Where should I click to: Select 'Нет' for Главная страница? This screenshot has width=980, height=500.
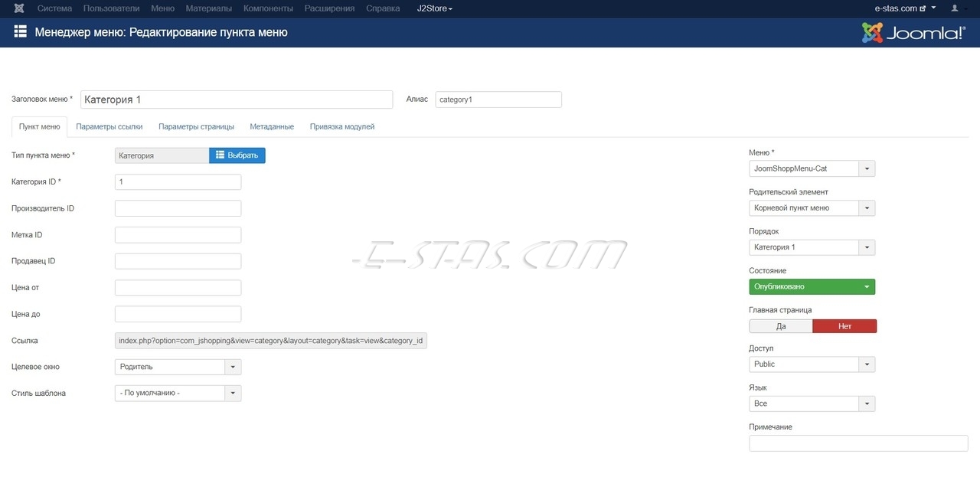click(844, 326)
